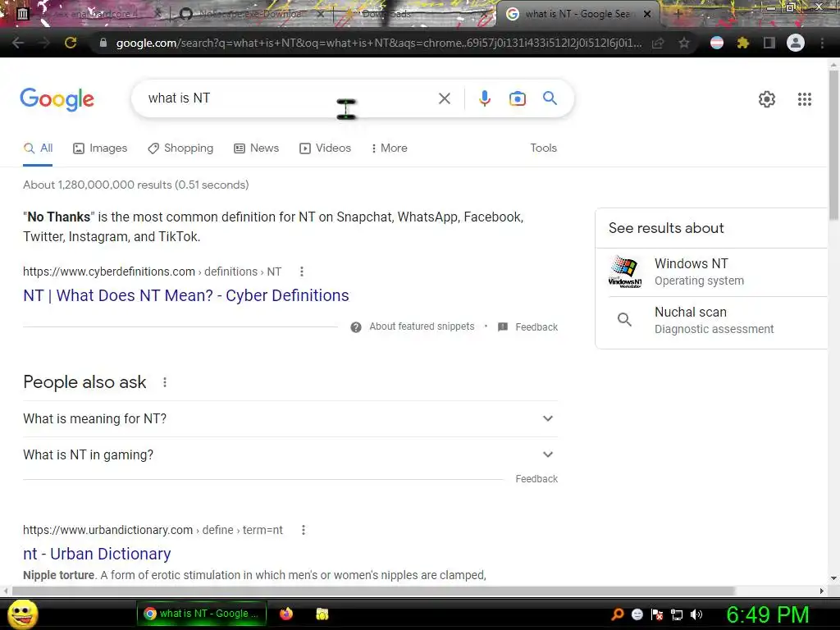
Task: Click the About featured snippets help icon
Action: [356, 327]
